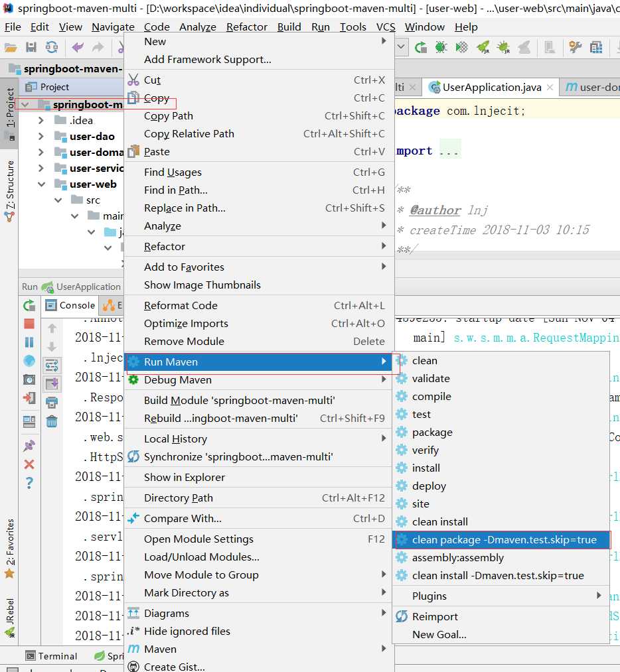Click the Project view selector
This screenshot has height=672, width=620.
(48, 87)
